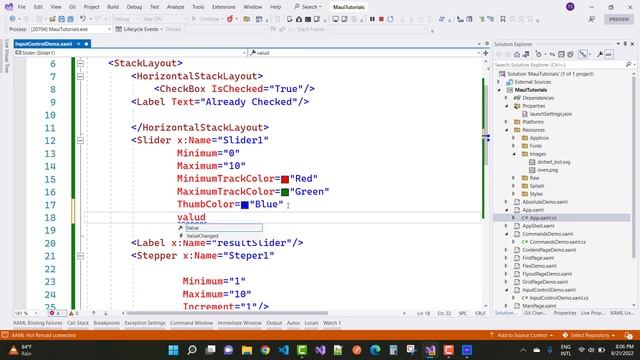Expand the AppIcon folder
Image resolution: width=640 pixels, height=360 pixels.
[514, 138]
